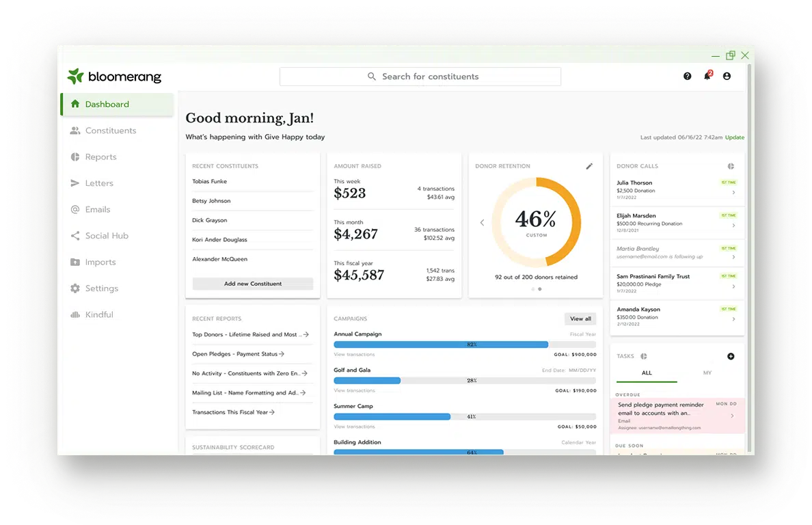Screen dimensions: 812x525
Task: Click Add new Constituent button
Action: click(x=253, y=284)
